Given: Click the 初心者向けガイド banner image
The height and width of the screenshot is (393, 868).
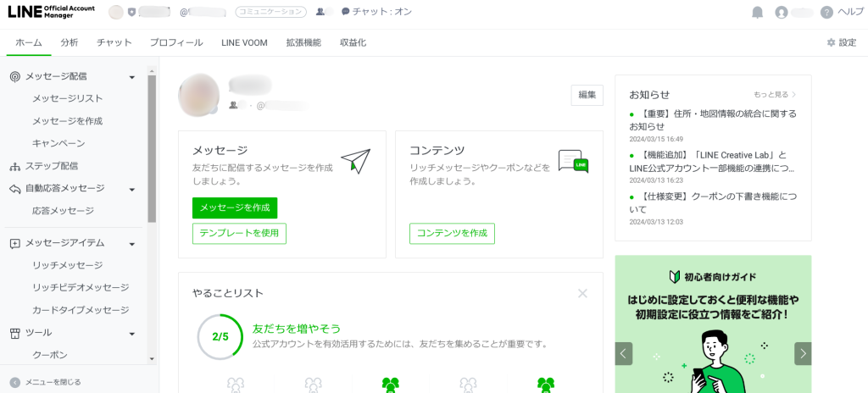Looking at the screenshot, I should [x=713, y=324].
